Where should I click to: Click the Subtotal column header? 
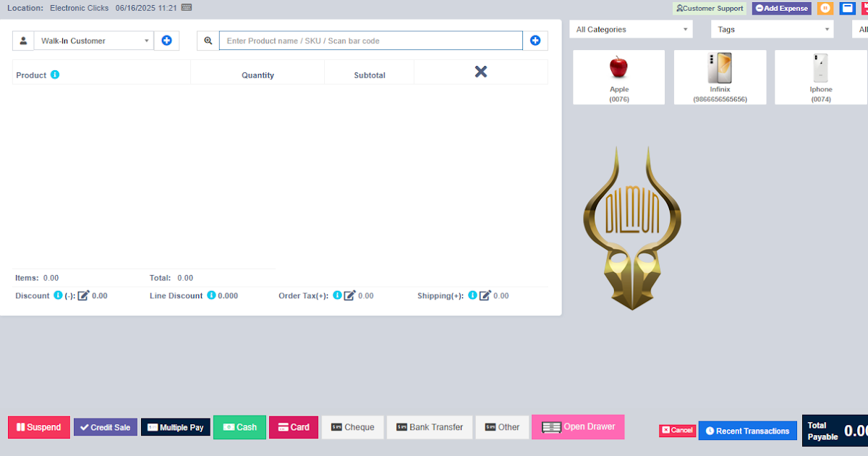point(370,75)
